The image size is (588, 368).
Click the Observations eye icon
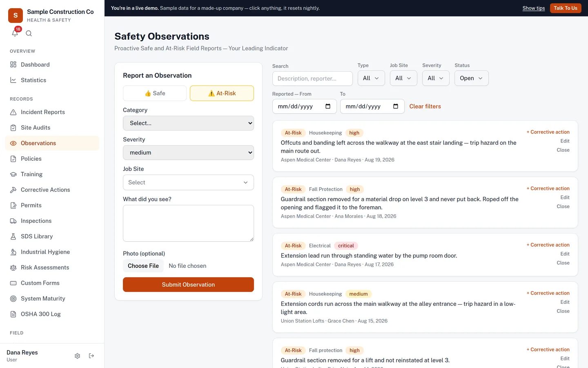(x=13, y=143)
